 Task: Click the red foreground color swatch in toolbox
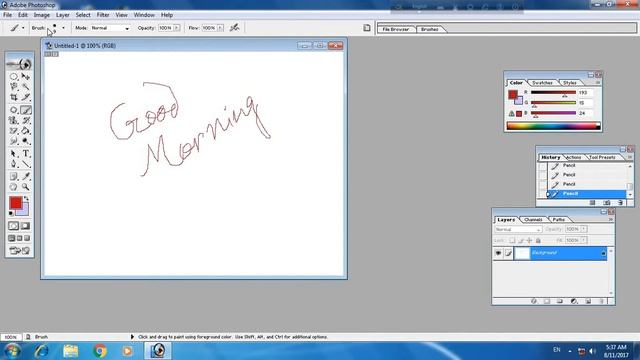pos(16,203)
